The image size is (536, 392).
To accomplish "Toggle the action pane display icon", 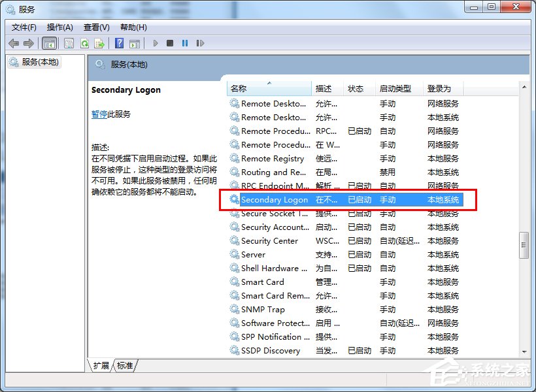I will (x=135, y=43).
